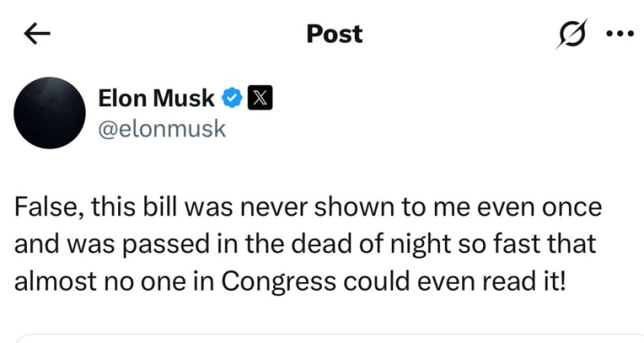The image size is (644, 343).
Task: Open Elon Musk's dark profile avatar
Action: 50,113
